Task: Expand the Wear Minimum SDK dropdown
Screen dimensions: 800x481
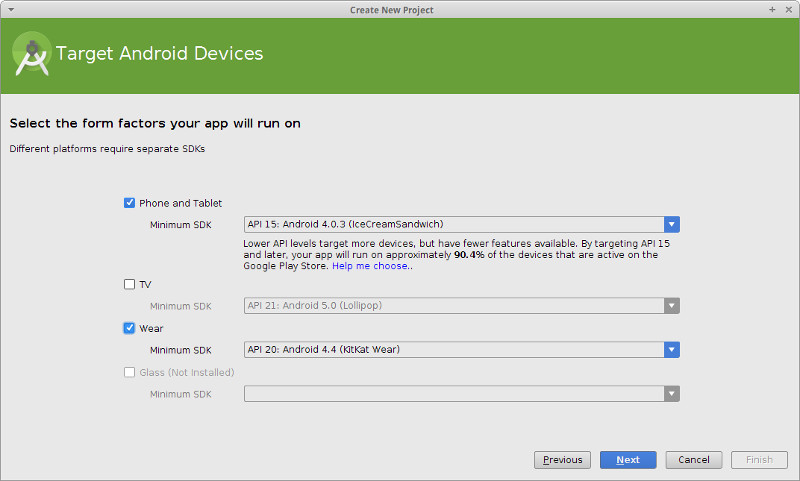Action: point(461,350)
